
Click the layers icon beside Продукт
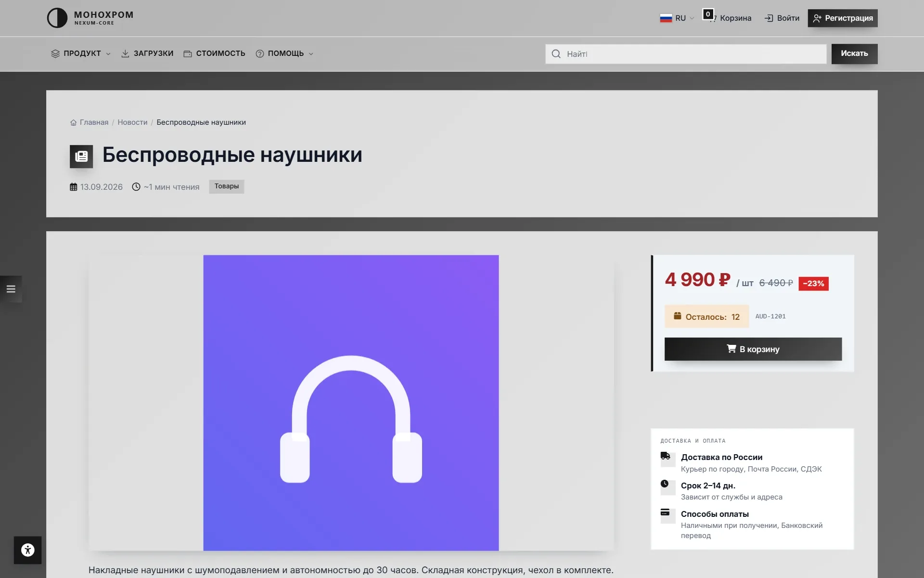(55, 53)
